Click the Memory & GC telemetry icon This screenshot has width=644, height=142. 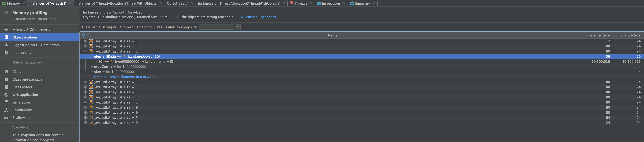7,29
